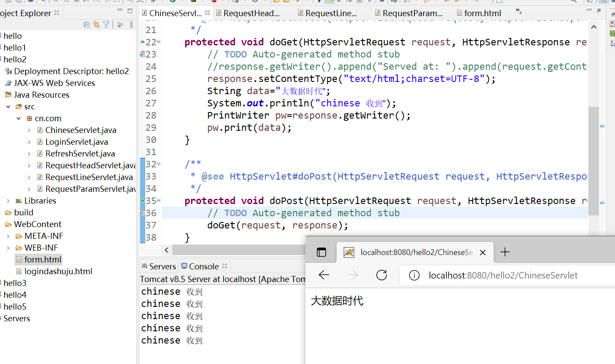The image size is (615, 364).
Task: Expand RefreshServlet.java in the tree
Action: point(29,153)
